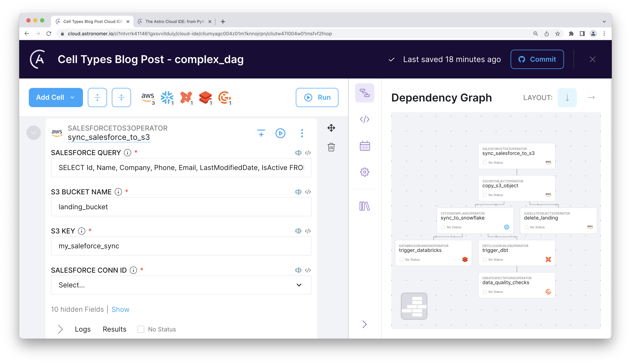Run sync_salesforce_to_s3 cell play icon

tap(280, 133)
